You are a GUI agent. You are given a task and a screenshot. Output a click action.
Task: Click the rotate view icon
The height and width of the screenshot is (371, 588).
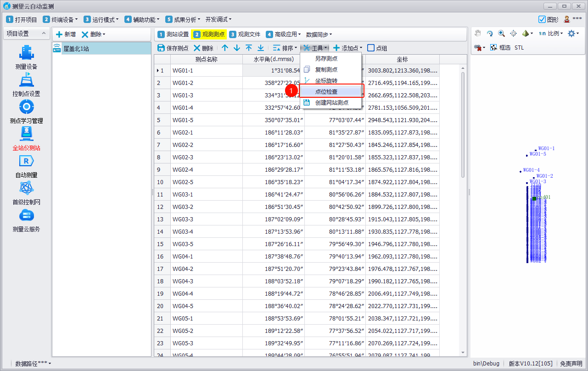point(490,34)
